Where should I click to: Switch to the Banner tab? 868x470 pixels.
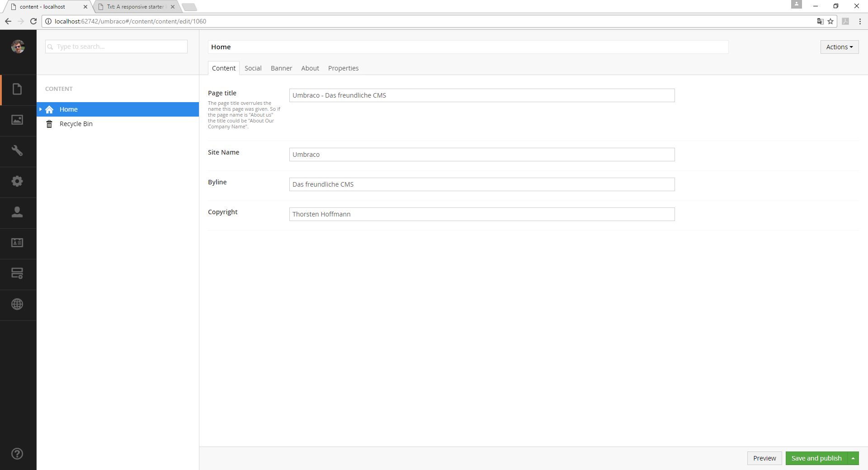pyautogui.click(x=281, y=68)
